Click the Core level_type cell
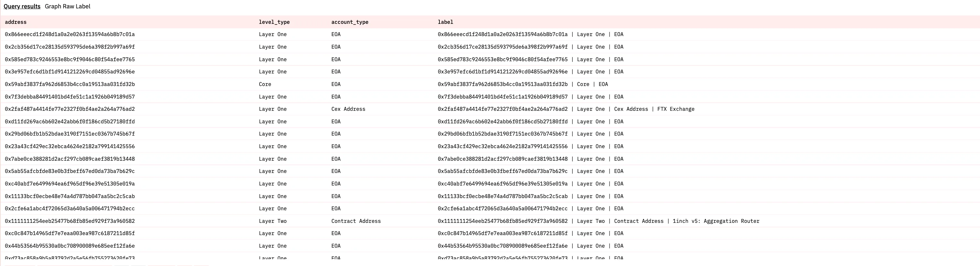The image size is (980, 266). [265, 84]
